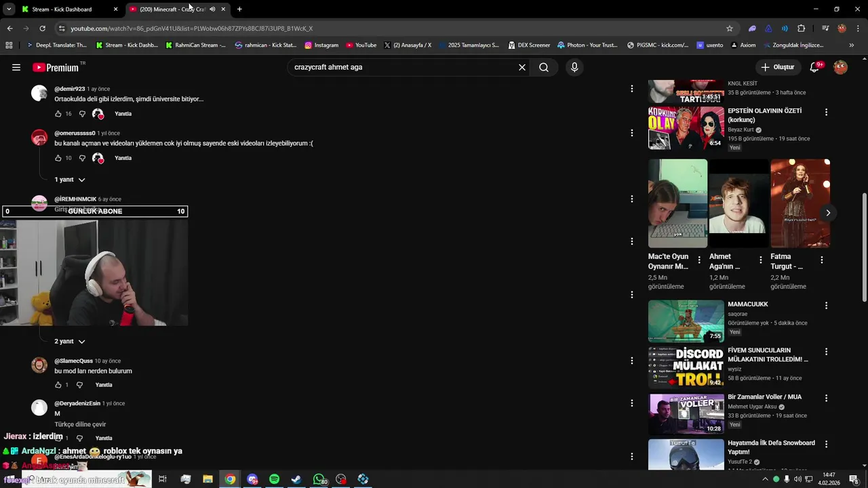This screenshot has height=488, width=868.
Task: Reply to @omerusssss0's comment with Yanıtla
Action: (123, 158)
